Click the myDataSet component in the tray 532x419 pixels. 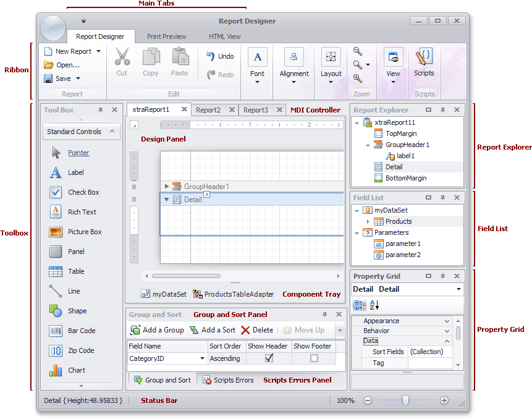point(164,294)
